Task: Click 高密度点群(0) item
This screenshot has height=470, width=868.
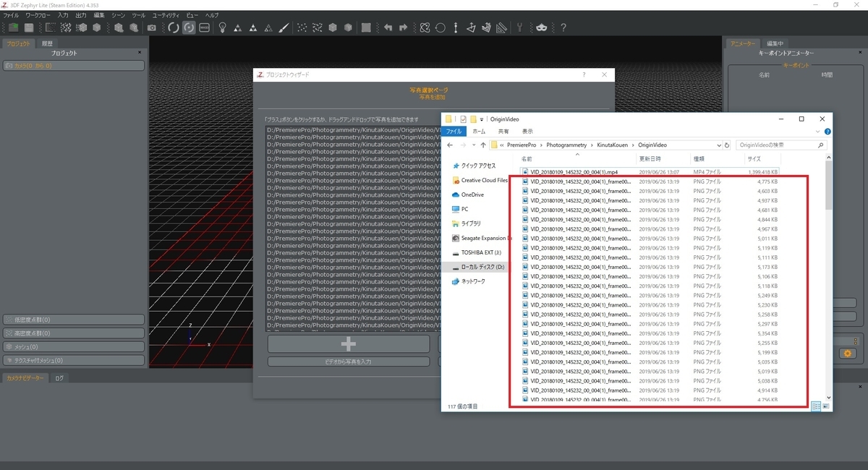Action: click(73, 333)
